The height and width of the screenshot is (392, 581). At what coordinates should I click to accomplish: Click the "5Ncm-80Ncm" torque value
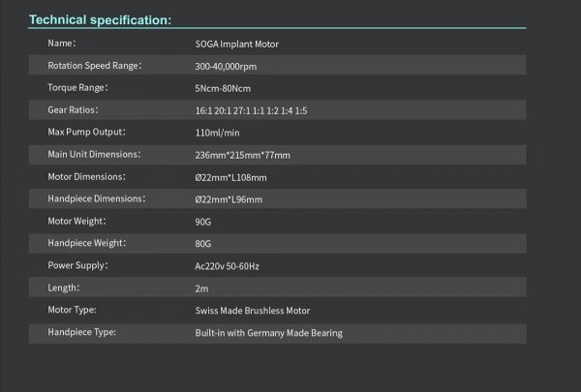222,88
